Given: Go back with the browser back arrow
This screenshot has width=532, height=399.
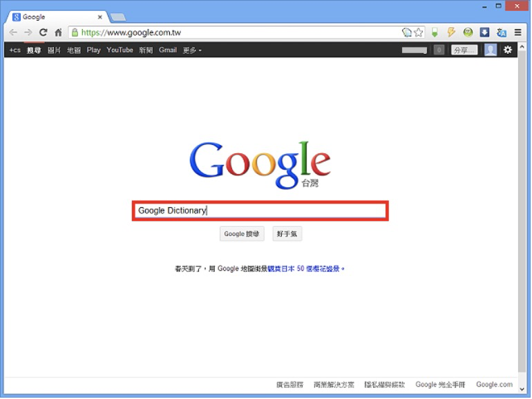Looking at the screenshot, I should click(x=13, y=32).
